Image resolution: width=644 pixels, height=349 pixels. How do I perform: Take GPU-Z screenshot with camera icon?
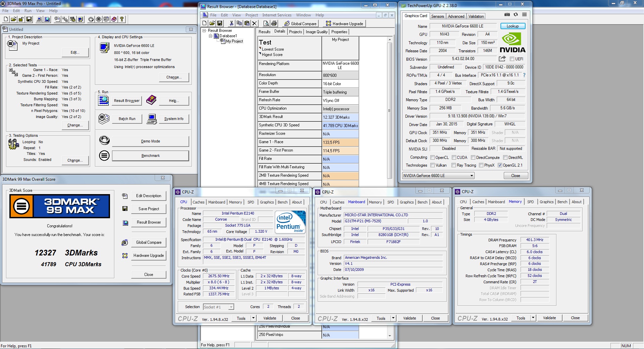tap(507, 15)
